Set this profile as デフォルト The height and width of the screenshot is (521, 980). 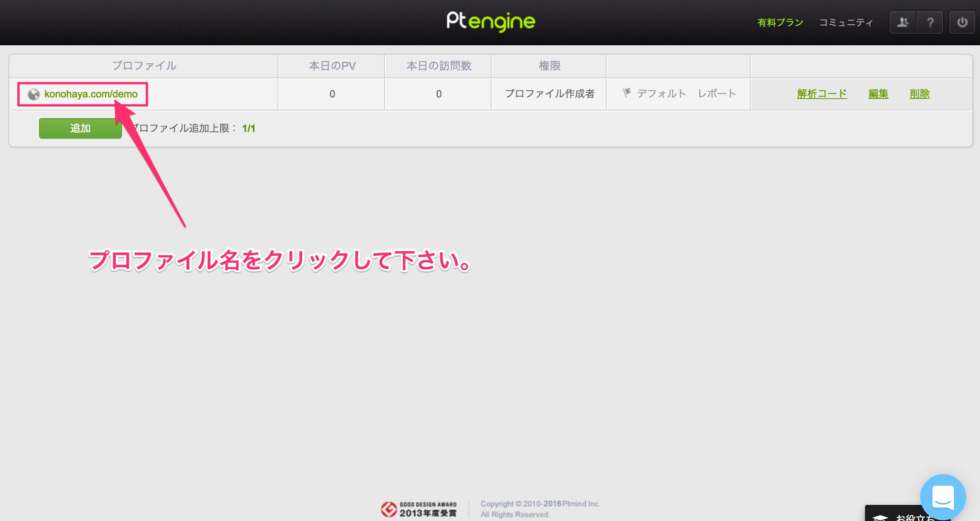(x=662, y=93)
